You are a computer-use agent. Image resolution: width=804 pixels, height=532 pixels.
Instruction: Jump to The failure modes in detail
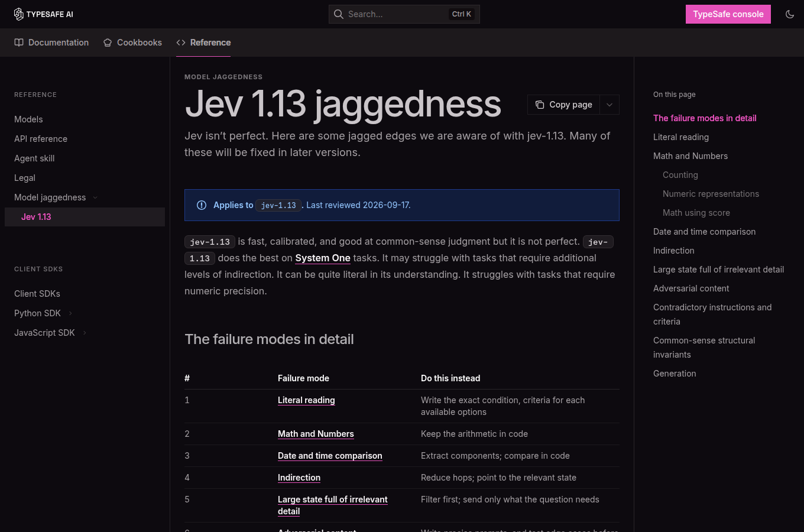705,118
